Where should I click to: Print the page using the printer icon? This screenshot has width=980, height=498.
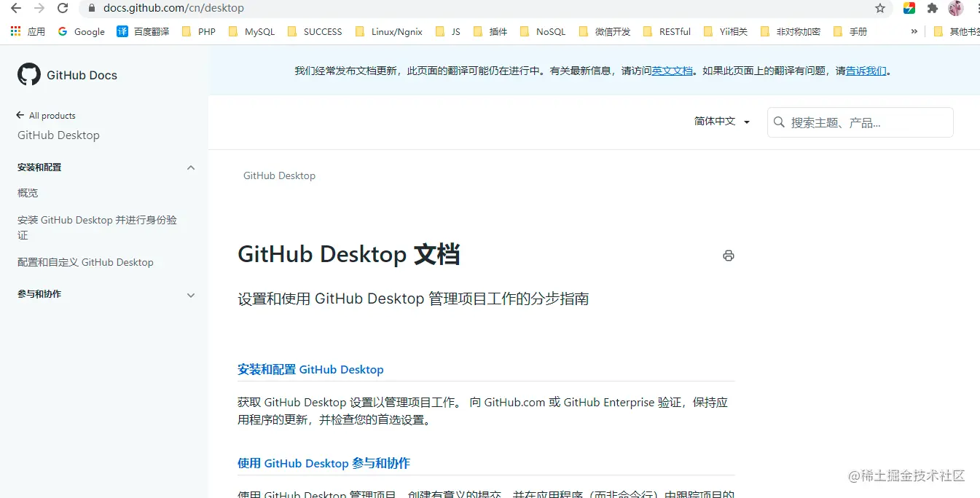(x=728, y=256)
